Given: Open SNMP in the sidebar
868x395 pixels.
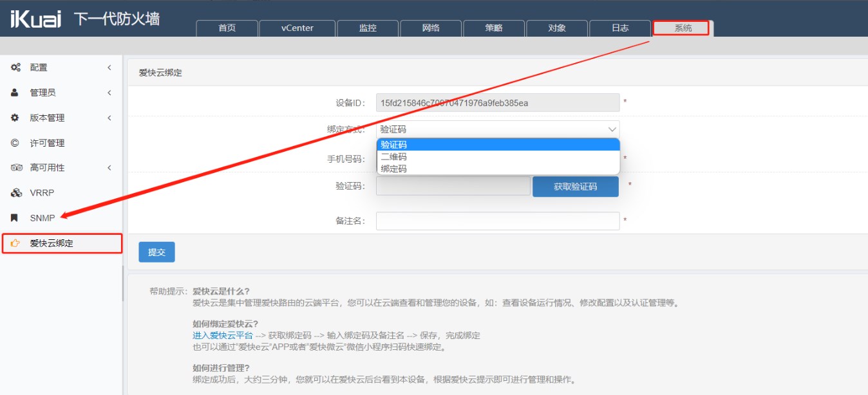Looking at the screenshot, I should 61,218.
